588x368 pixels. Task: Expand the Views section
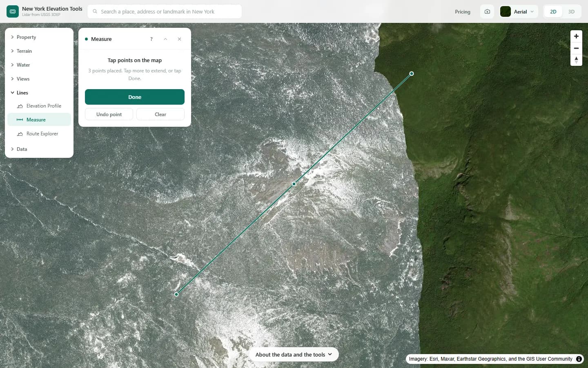tap(39, 79)
